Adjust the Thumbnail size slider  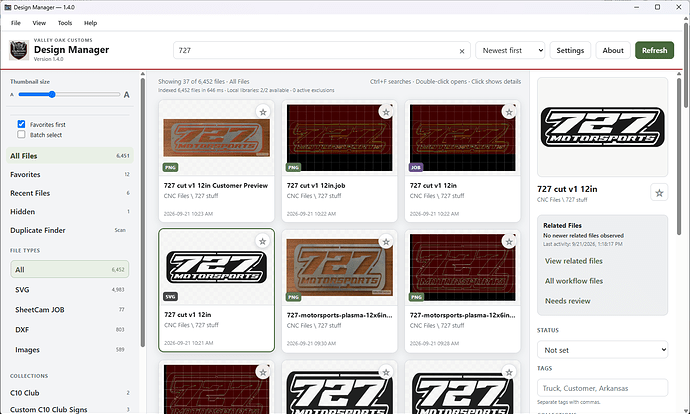tap(69, 95)
